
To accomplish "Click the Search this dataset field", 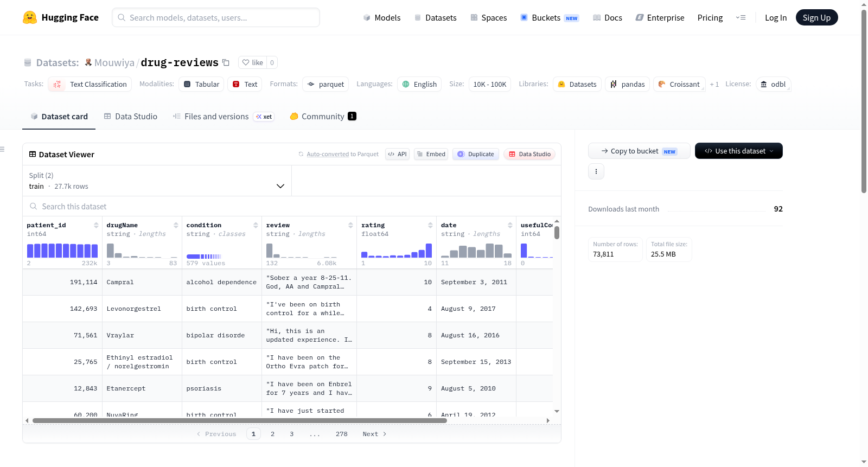I will coord(292,206).
